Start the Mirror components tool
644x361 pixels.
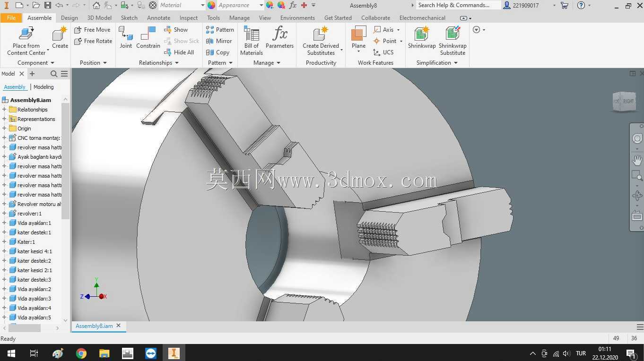pos(219,41)
